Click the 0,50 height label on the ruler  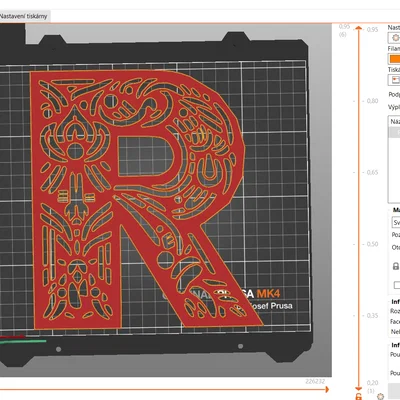[x=372, y=244]
